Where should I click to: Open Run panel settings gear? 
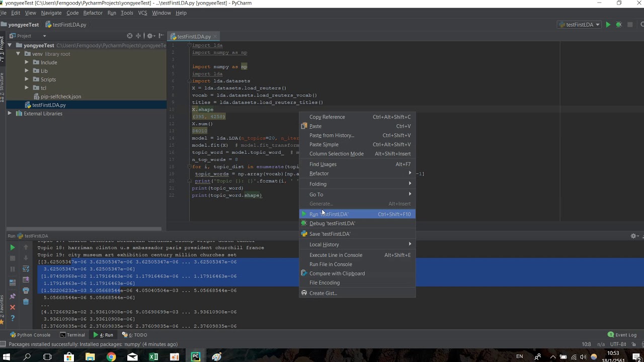click(634, 236)
